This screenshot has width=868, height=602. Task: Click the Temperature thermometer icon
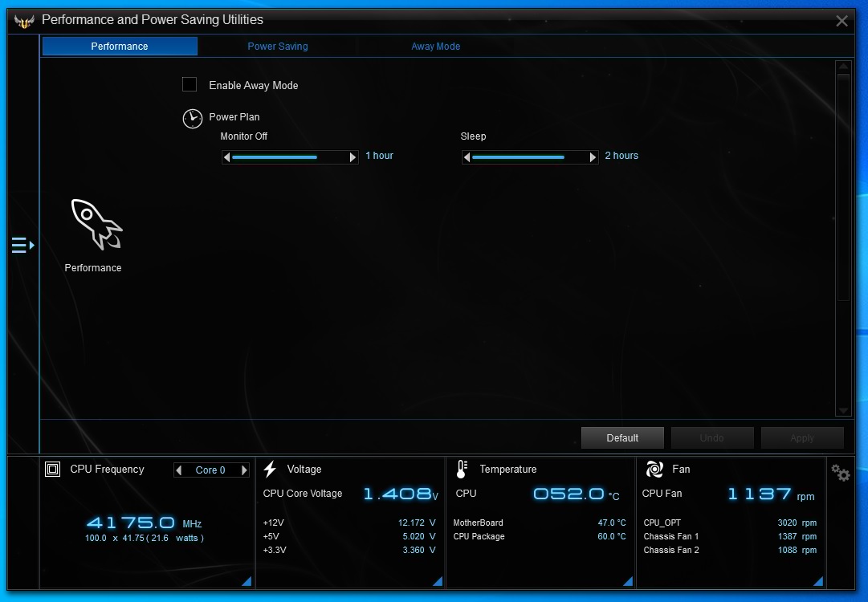tap(462, 470)
